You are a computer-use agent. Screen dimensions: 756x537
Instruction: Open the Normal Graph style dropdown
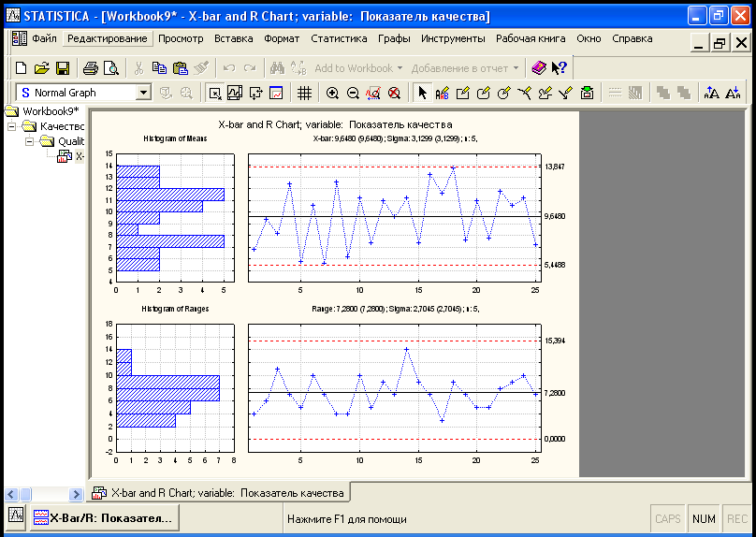tap(143, 93)
